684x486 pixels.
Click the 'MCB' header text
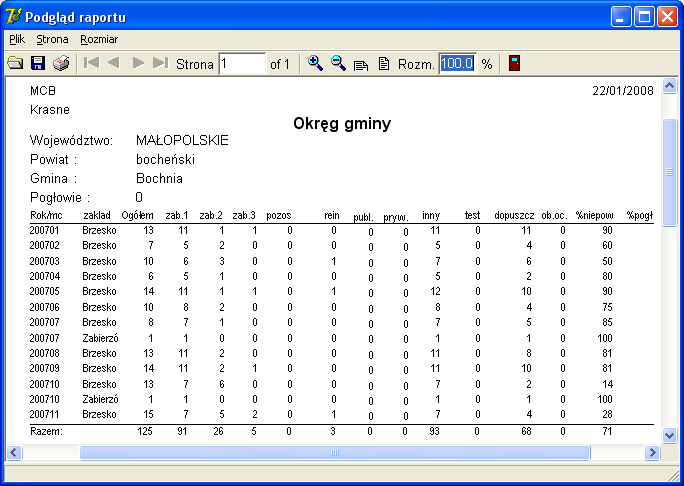pos(43,91)
